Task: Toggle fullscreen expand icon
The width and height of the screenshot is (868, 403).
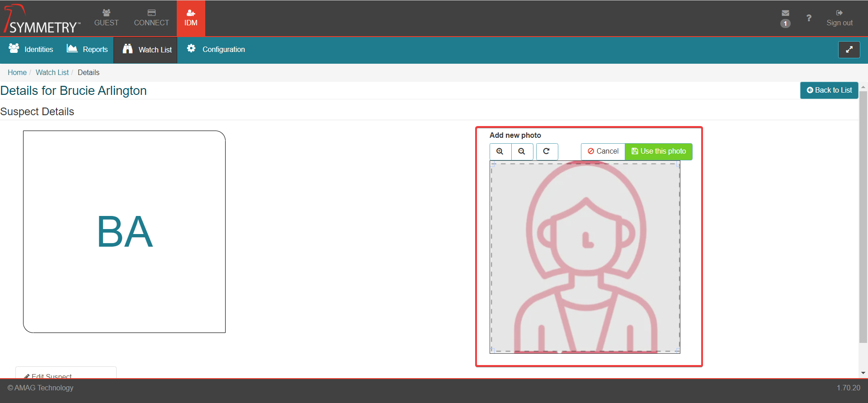Action: coord(849,50)
